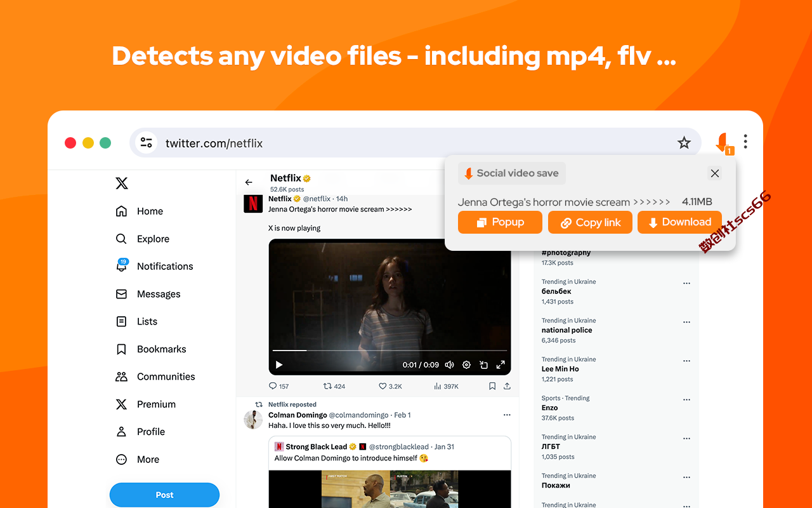Click the Social video save extension icon
The width and height of the screenshot is (812, 508).
723,143
